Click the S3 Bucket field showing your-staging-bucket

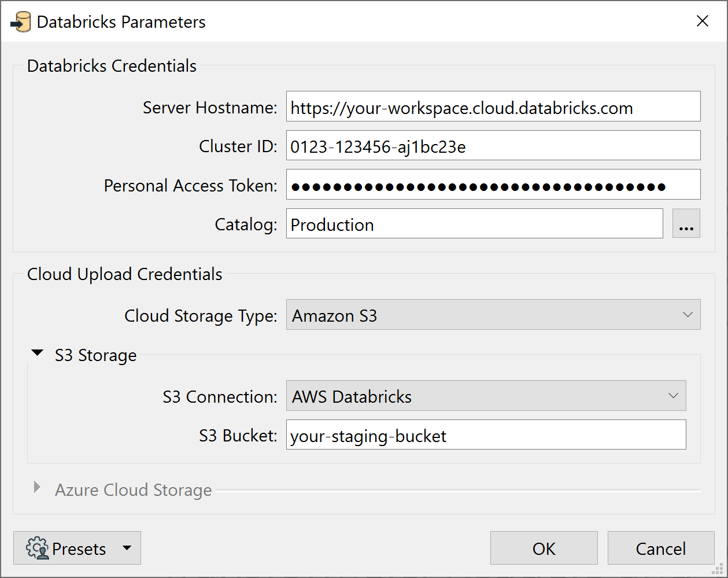486,435
